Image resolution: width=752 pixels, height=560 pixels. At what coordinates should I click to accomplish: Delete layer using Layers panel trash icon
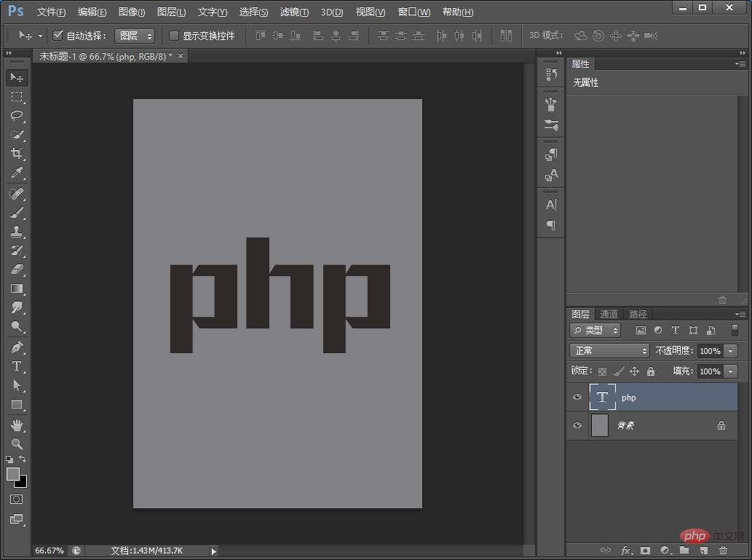point(723,551)
